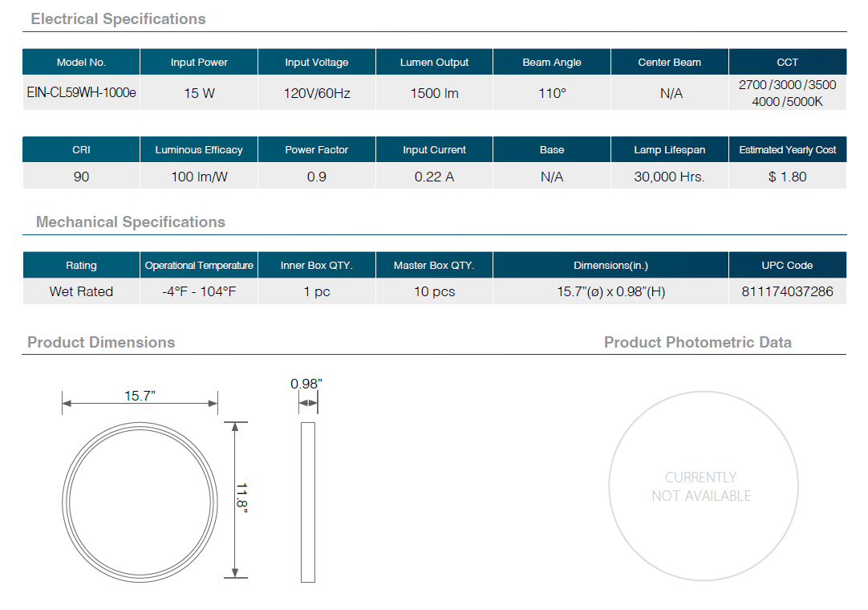Click the Product Dimensions heading
Image resolution: width=868 pixels, height=610 pixels.
click(101, 343)
